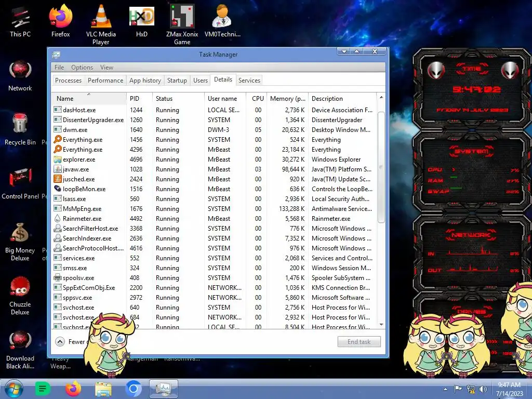Launch HxD hex editor desktop icon

[x=141, y=21]
